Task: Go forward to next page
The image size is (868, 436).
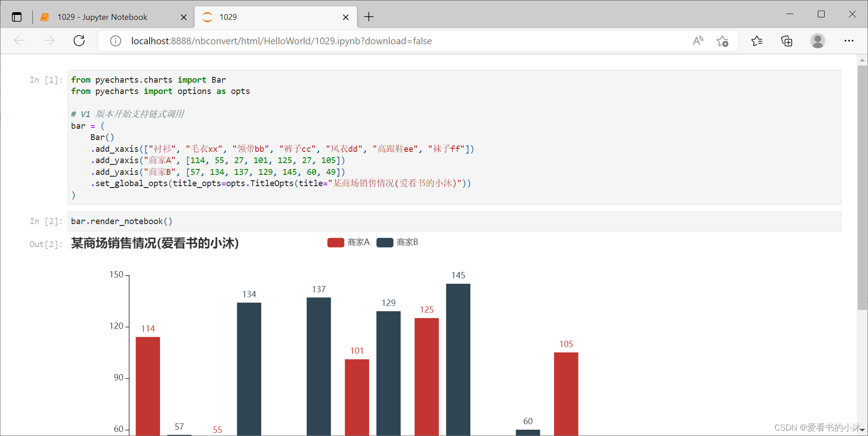Action: (x=49, y=41)
